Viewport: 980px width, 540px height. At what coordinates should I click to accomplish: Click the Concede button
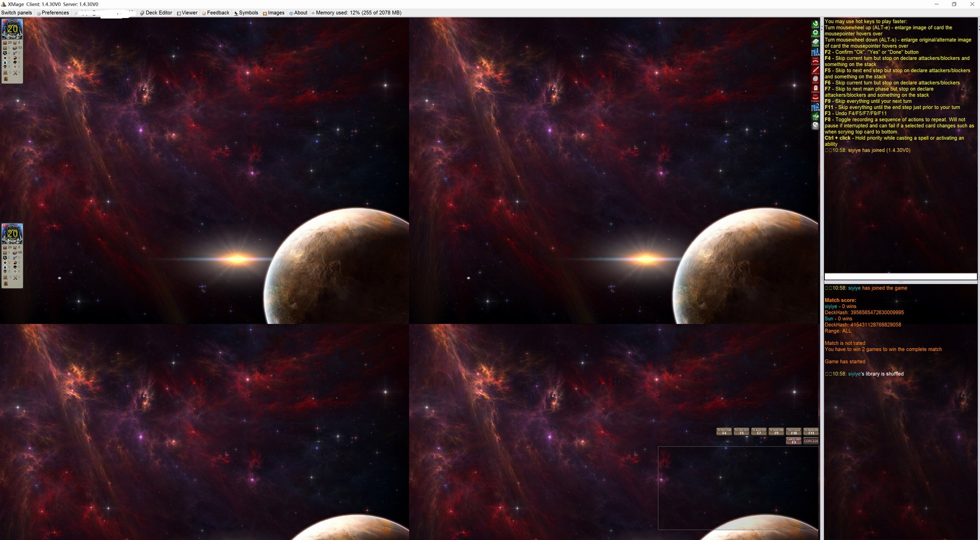[811, 440]
